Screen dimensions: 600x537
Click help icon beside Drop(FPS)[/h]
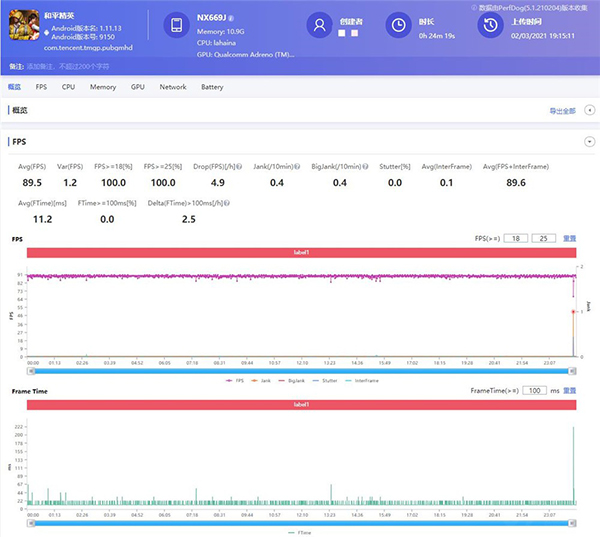pyautogui.click(x=239, y=167)
